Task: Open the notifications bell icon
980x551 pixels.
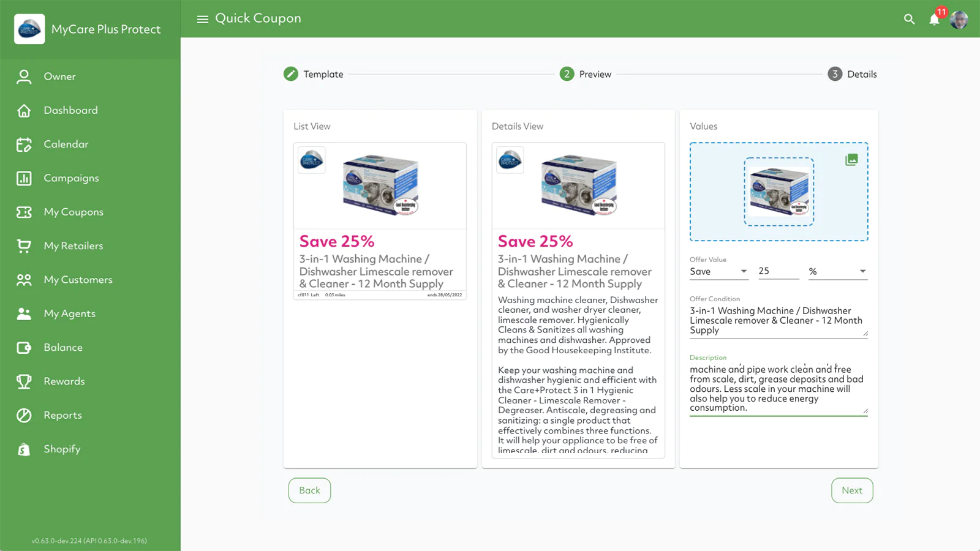Action: (934, 19)
